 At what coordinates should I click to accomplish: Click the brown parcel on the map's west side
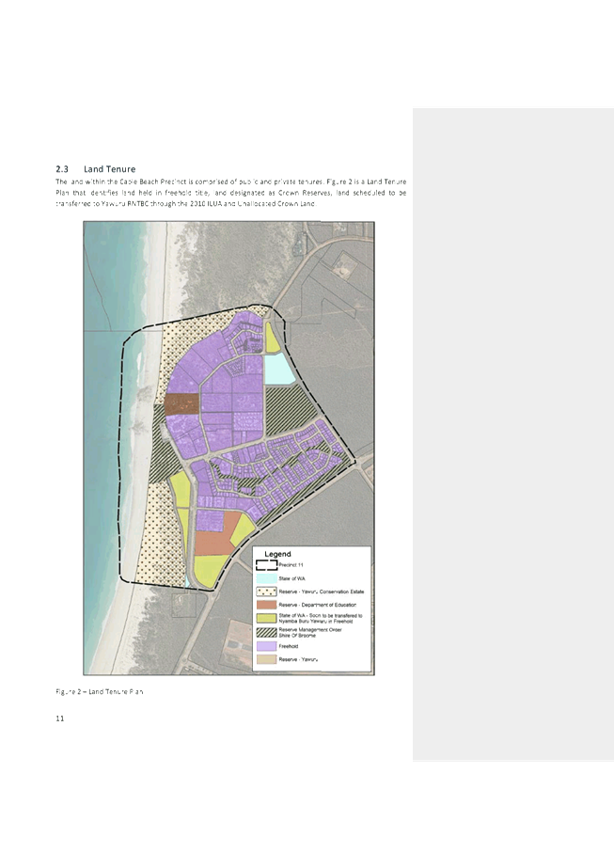(x=181, y=403)
